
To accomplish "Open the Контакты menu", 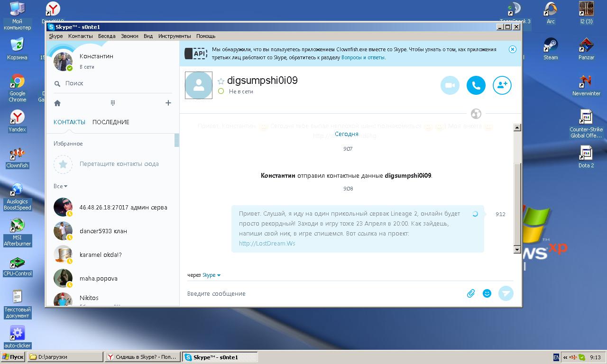I will coord(81,36).
